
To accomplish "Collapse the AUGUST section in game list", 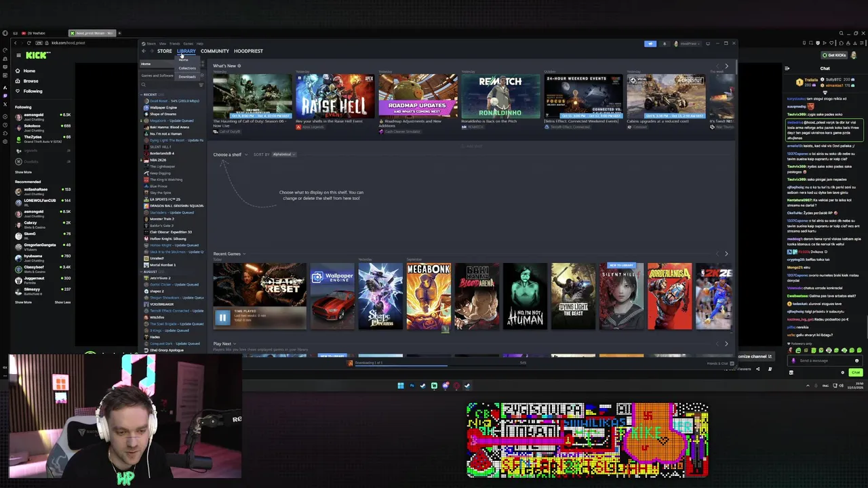I will point(142,272).
